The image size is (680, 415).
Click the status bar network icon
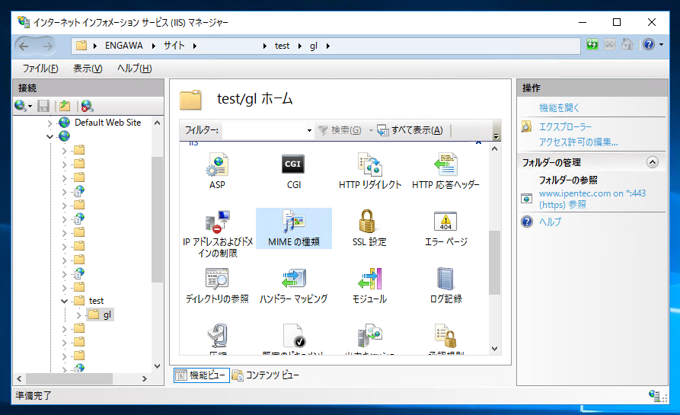(654, 395)
